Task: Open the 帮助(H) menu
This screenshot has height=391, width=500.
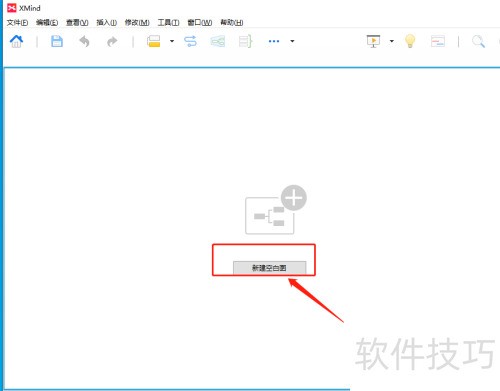Action: click(232, 23)
